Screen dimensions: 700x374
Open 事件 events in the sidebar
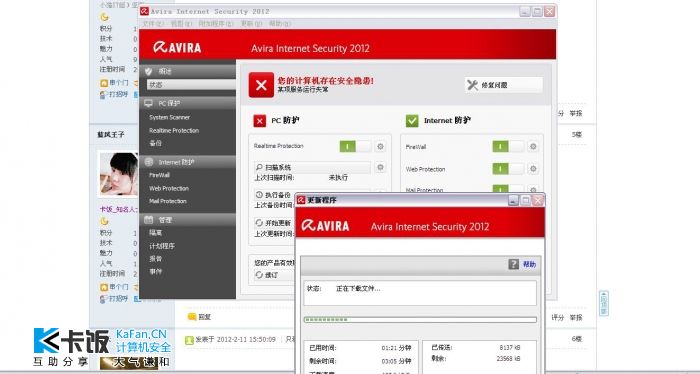(155, 271)
